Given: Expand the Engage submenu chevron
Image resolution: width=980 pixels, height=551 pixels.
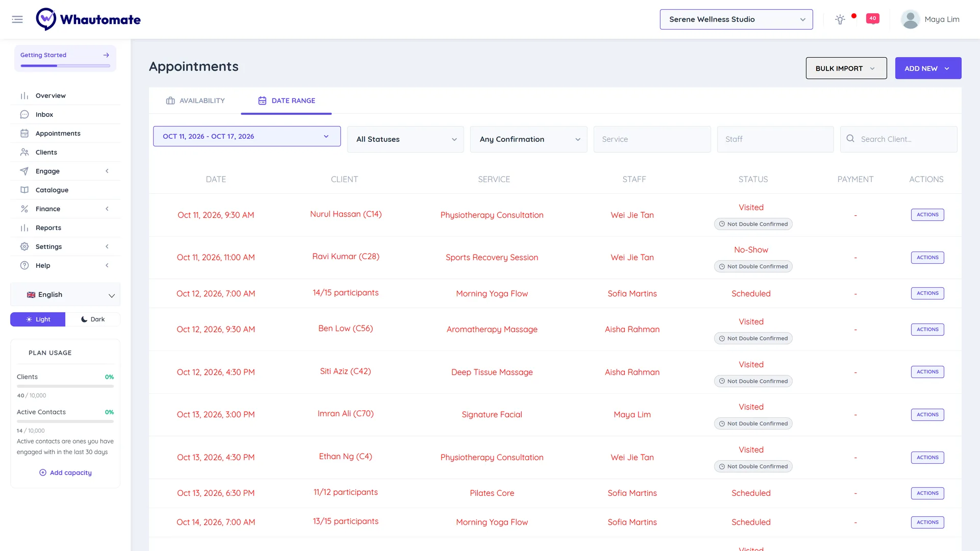Looking at the screenshot, I should coord(107,171).
